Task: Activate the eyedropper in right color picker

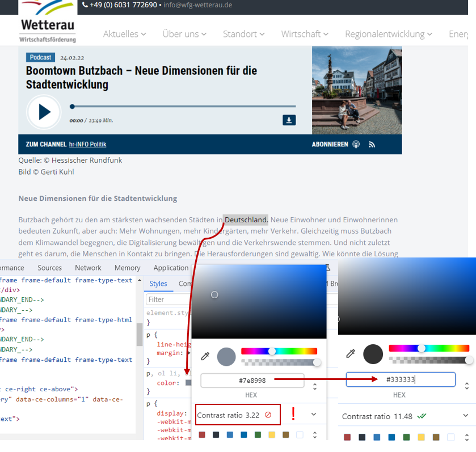Action: point(351,353)
